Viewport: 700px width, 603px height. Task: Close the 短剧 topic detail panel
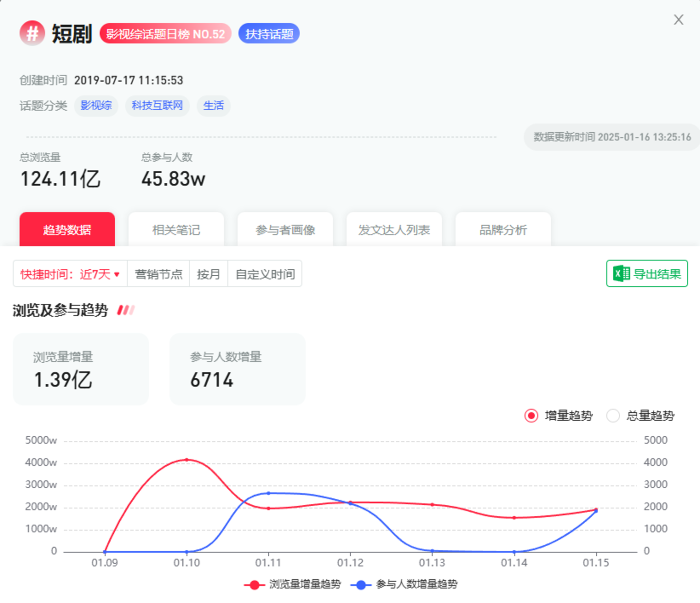[x=678, y=20]
